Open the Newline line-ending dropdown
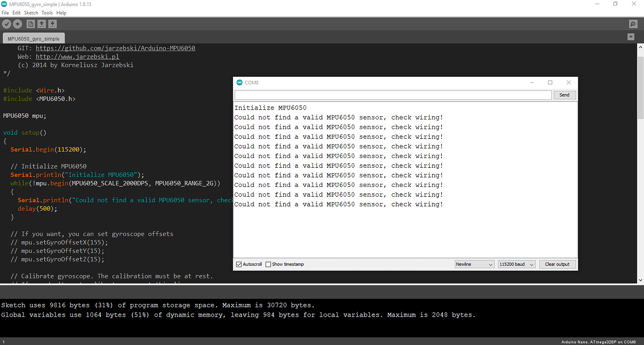The width and height of the screenshot is (644, 345). point(474,264)
